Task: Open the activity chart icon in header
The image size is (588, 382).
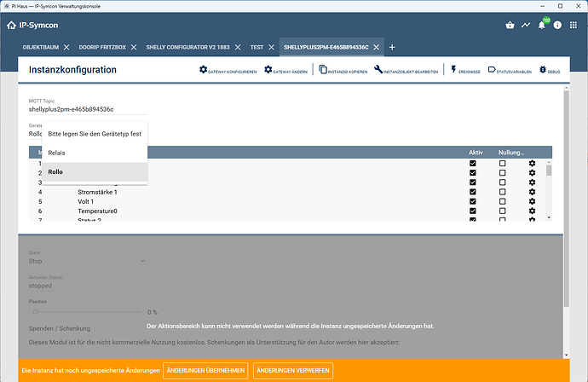Action: tap(526, 26)
